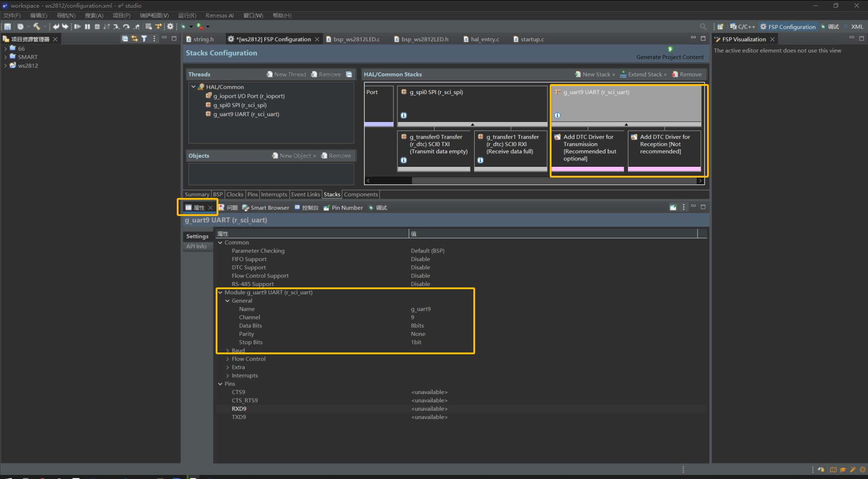
Task: Expand the Flow Control properties group
Action: pos(227,359)
